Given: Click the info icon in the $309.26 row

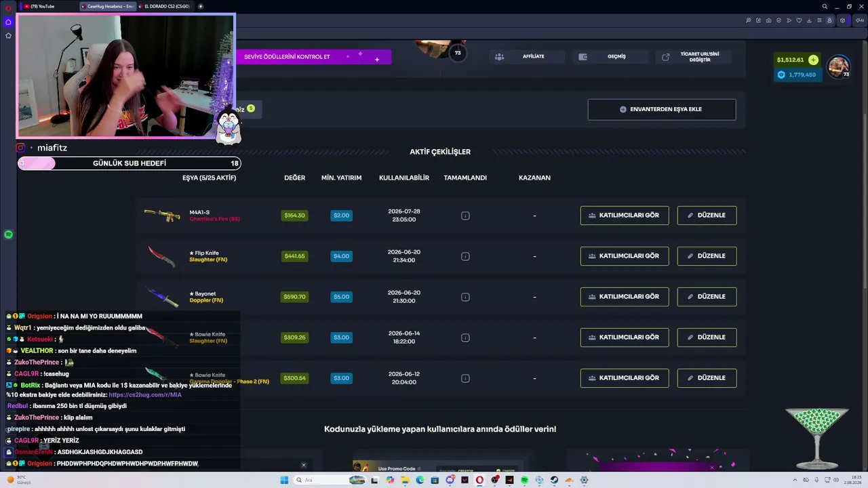Looking at the screenshot, I should pyautogui.click(x=465, y=338).
